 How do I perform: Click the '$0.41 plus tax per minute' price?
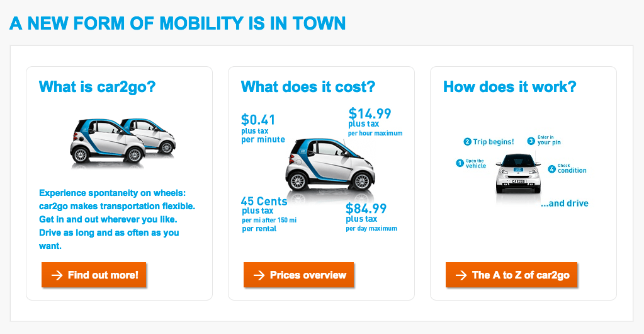tap(263, 128)
